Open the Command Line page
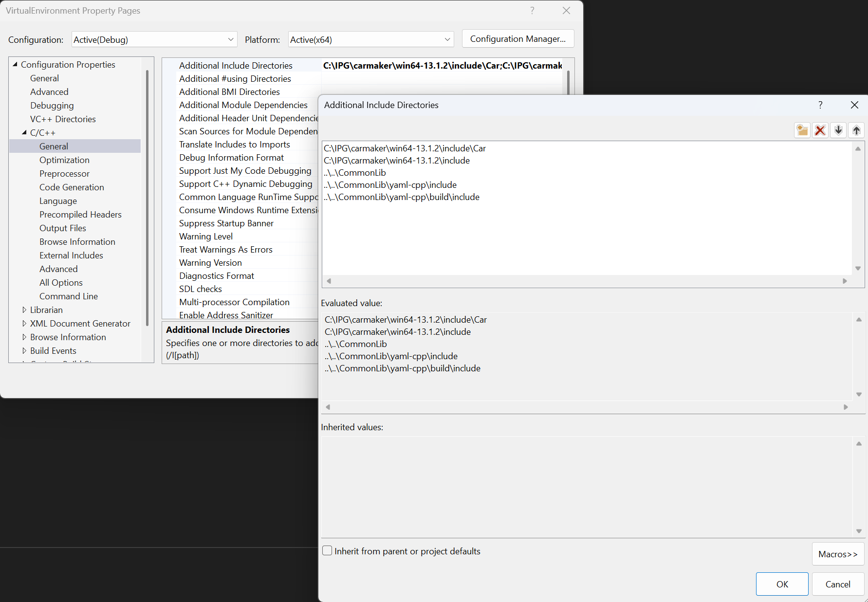The image size is (868, 602). pos(69,296)
